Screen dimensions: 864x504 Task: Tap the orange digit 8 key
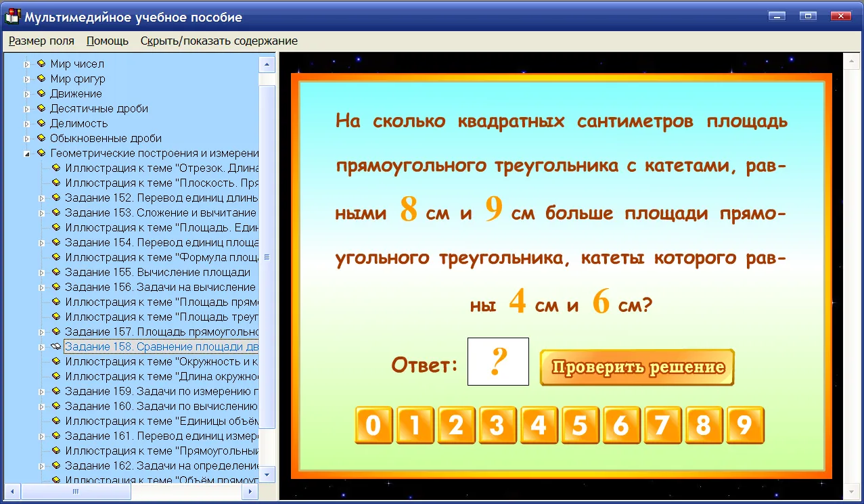pos(704,426)
